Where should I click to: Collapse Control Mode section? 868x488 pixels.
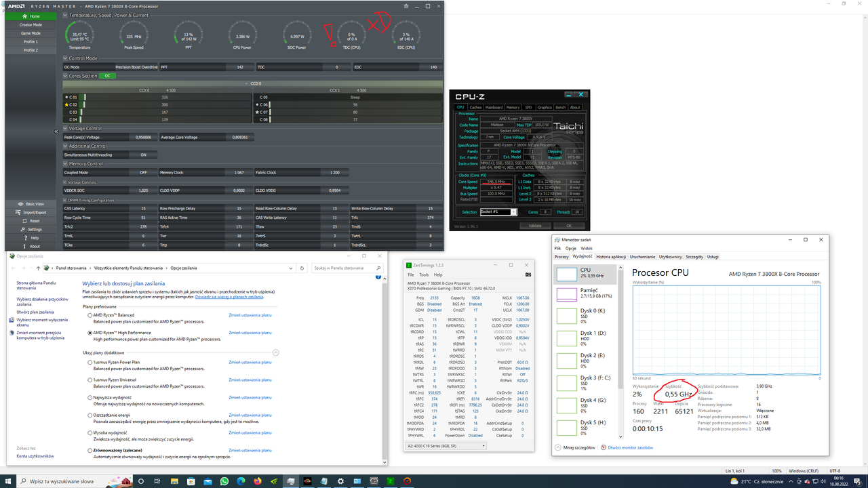65,58
